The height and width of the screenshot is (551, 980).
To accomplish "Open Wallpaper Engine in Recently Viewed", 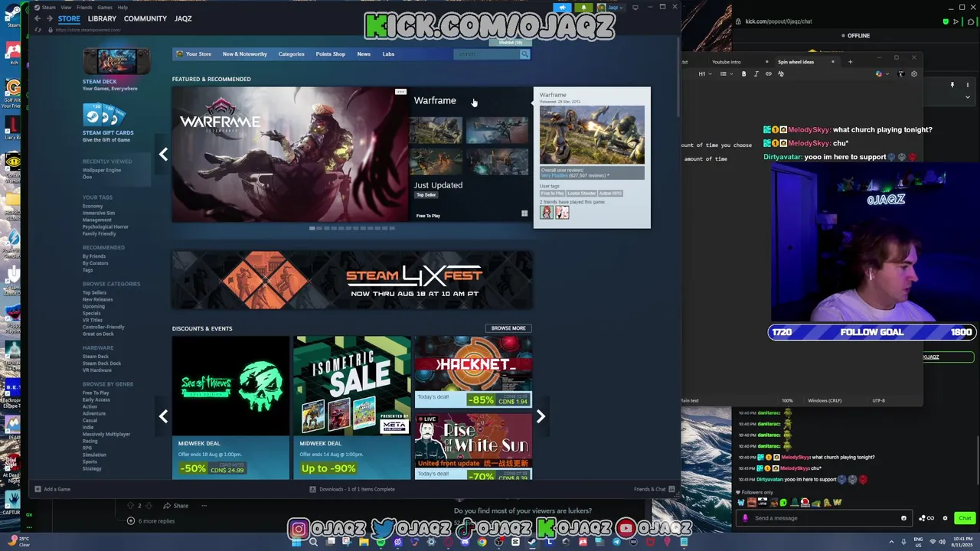I will pos(102,170).
